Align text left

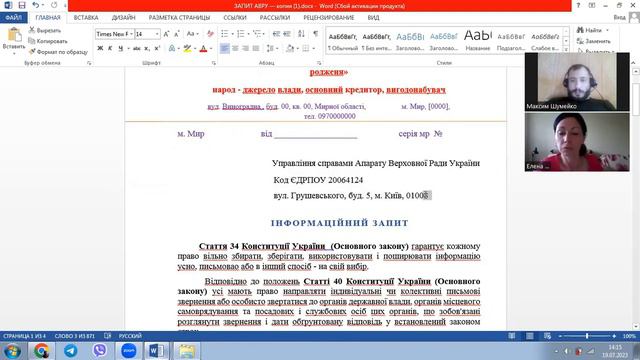(x=224, y=49)
